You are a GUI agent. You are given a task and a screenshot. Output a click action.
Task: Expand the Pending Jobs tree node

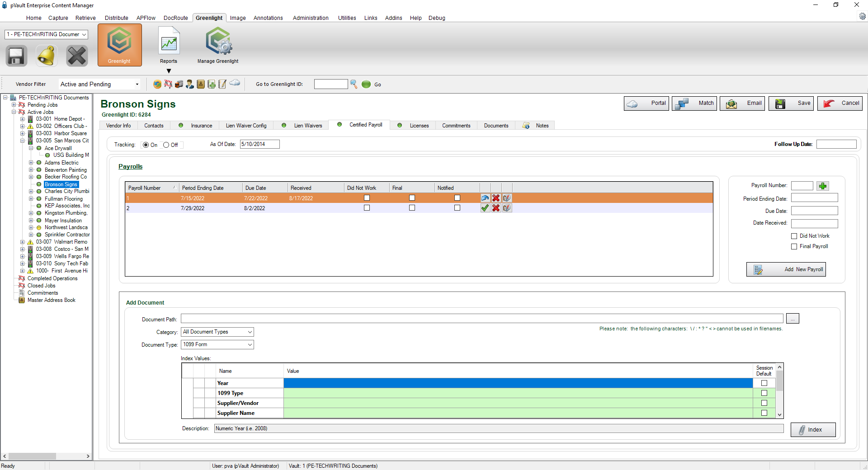pyautogui.click(x=14, y=105)
